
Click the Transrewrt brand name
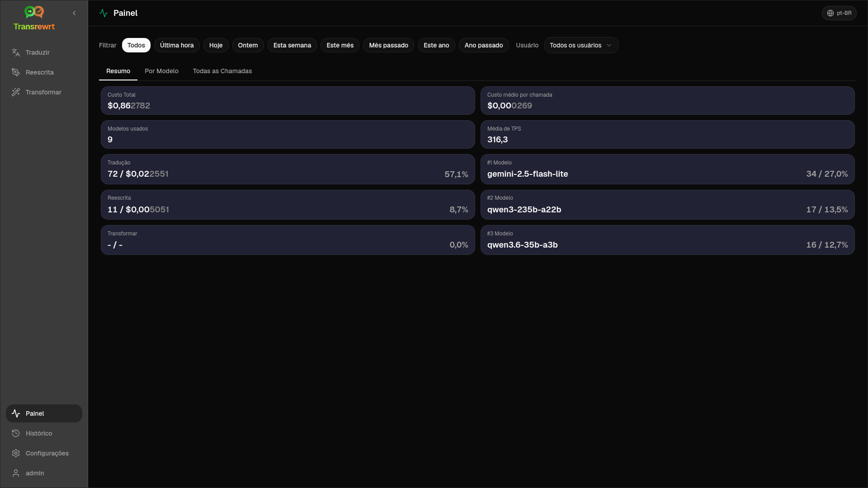point(34,27)
